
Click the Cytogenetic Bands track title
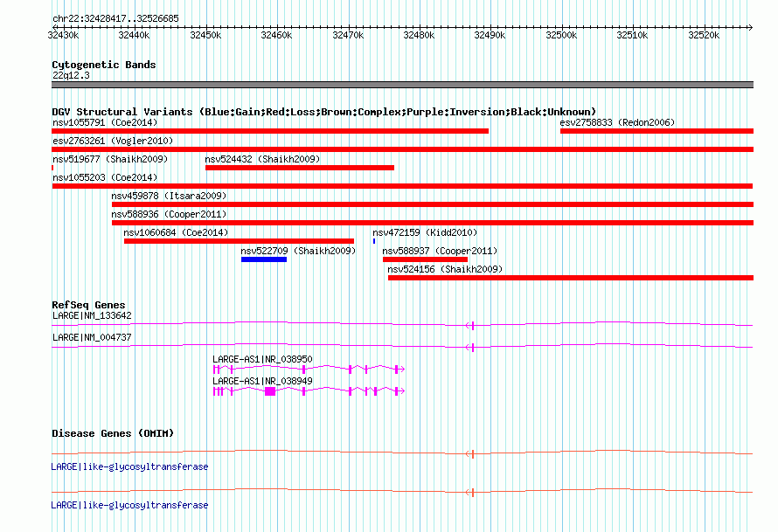click(104, 65)
